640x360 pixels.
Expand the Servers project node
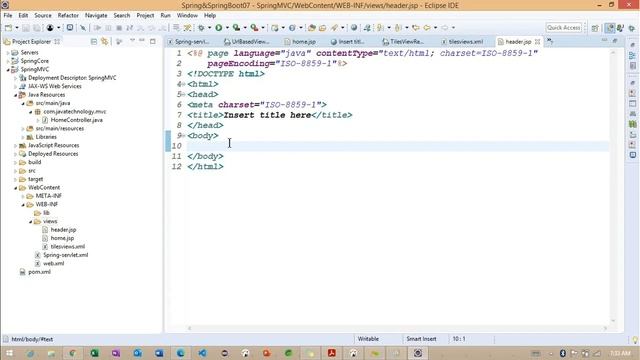pyautogui.click(x=8, y=53)
